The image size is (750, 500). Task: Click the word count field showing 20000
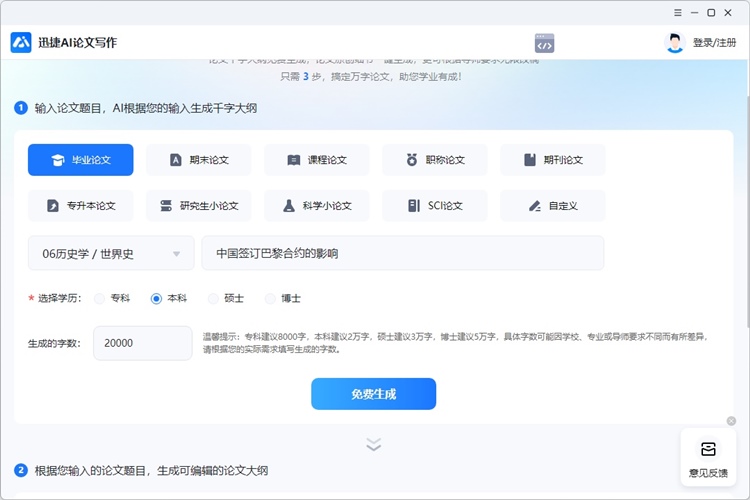[x=143, y=343]
